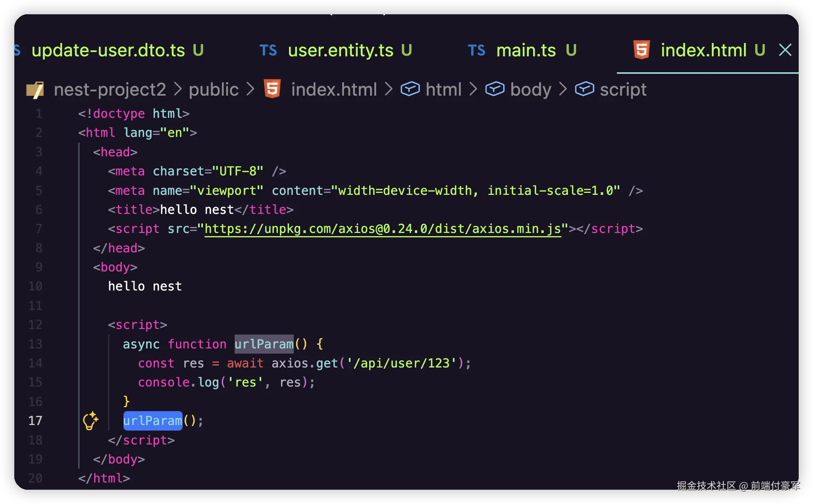Screen dimensions: 813x504
Task: Click the TS icon on main.ts tab
Action: click(476, 50)
